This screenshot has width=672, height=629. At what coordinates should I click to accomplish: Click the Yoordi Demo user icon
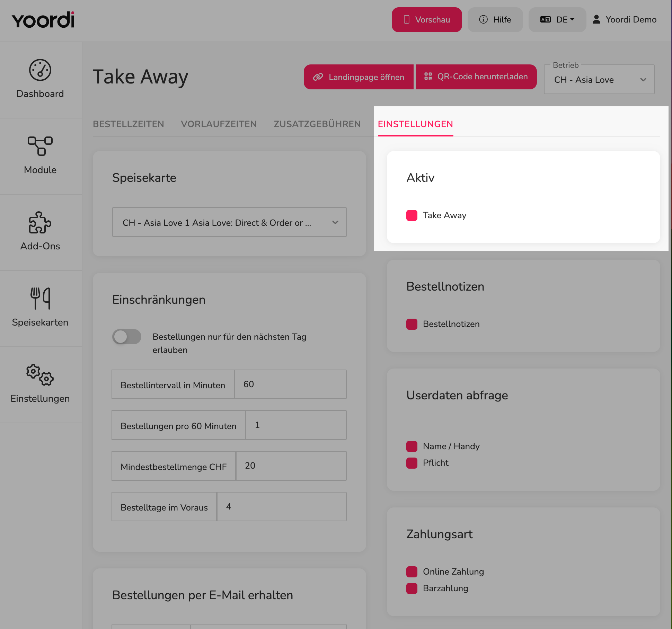(x=596, y=19)
